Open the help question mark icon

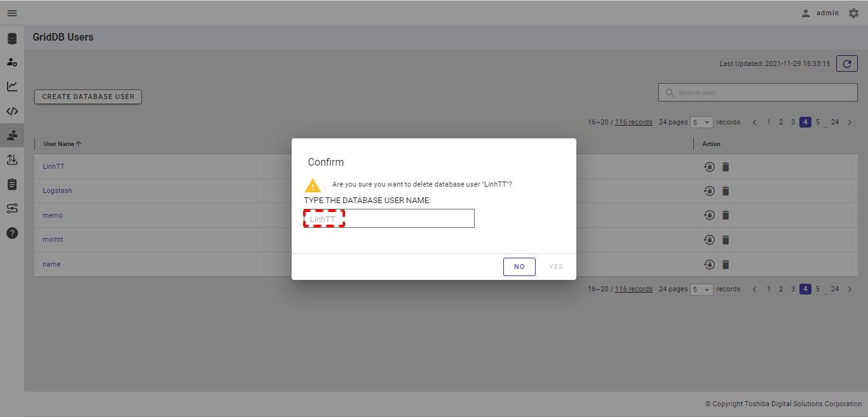12,233
